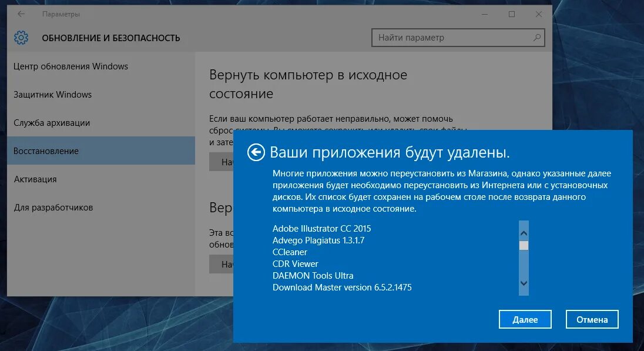Select the CDR Viewer list entry
Image resolution: width=644 pixels, height=351 pixels.
tap(296, 264)
